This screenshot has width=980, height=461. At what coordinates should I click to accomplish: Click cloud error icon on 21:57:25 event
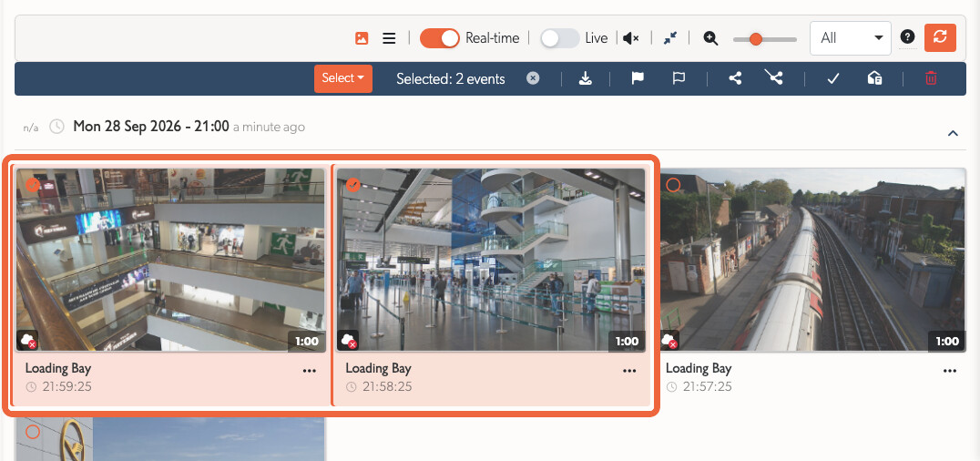point(669,341)
